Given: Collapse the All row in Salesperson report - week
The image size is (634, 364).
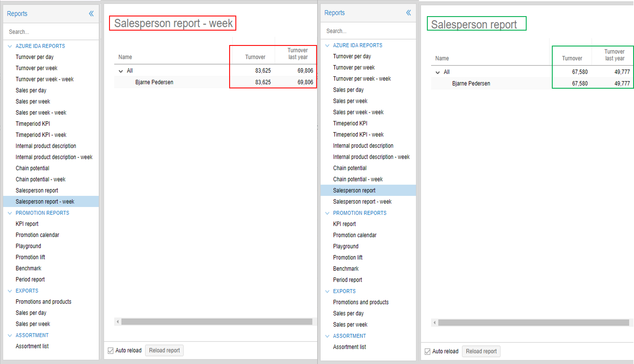Looking at the screenshot, I should [121, 71].
